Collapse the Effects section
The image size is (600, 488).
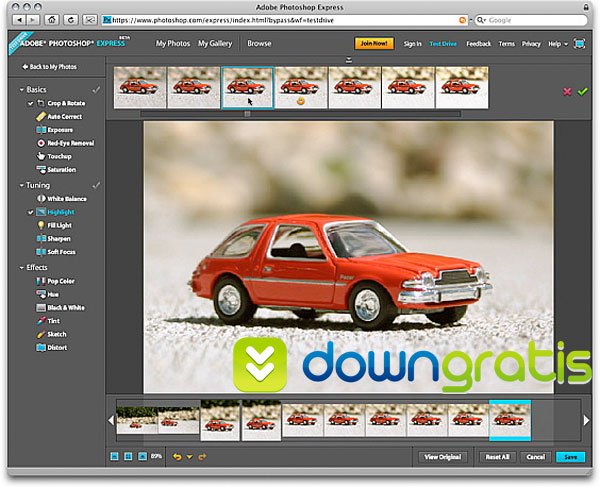(22, 268)
